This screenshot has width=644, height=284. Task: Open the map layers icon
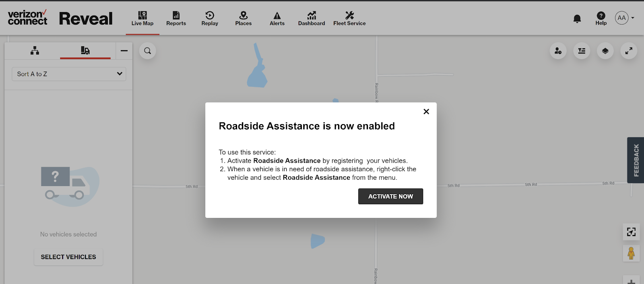tap(605, 51)
